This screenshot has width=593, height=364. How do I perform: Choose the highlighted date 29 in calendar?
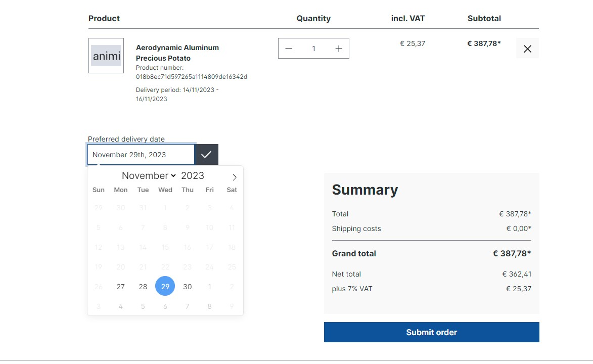[x=165, y=286]
